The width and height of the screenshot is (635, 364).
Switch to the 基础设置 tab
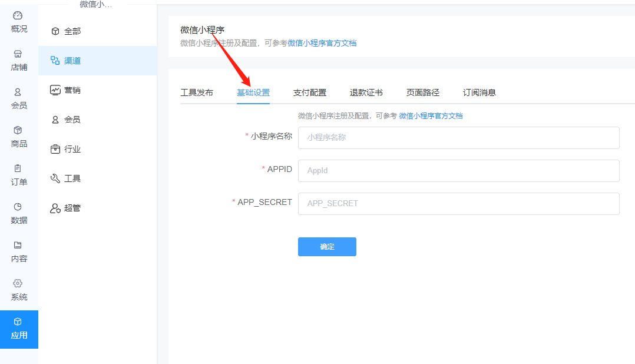point(253,92)
